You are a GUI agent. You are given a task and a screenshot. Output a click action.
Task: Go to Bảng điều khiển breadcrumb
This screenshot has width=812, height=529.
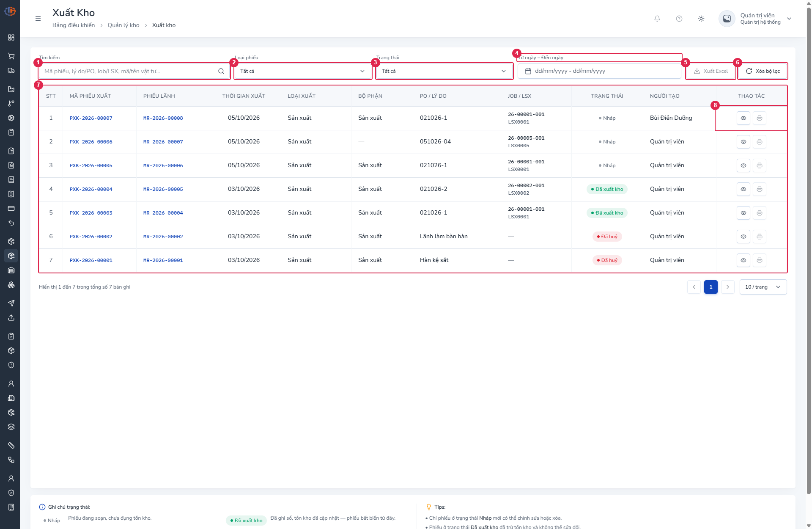pyautogui.click(x=74, y=25)
